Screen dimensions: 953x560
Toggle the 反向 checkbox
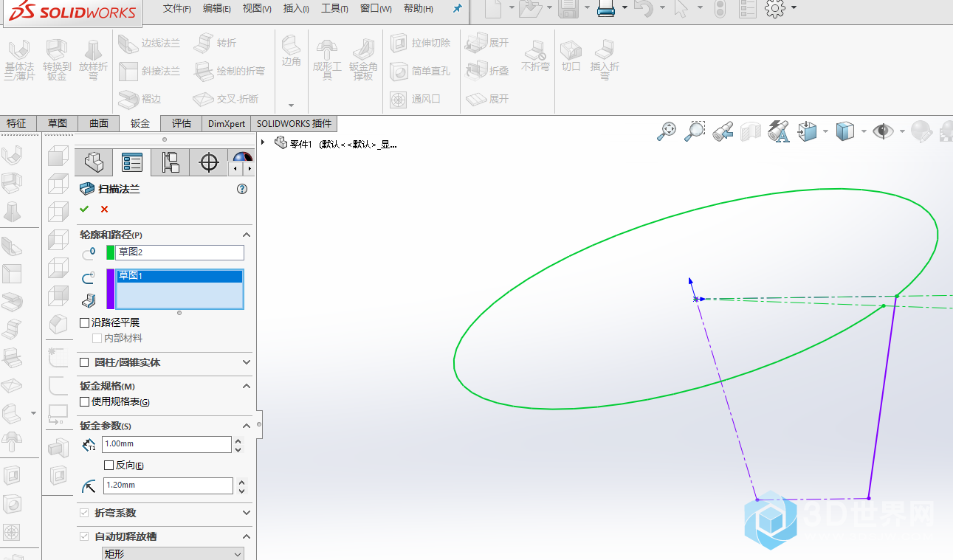pyautogui.click(x=109, y=465)
